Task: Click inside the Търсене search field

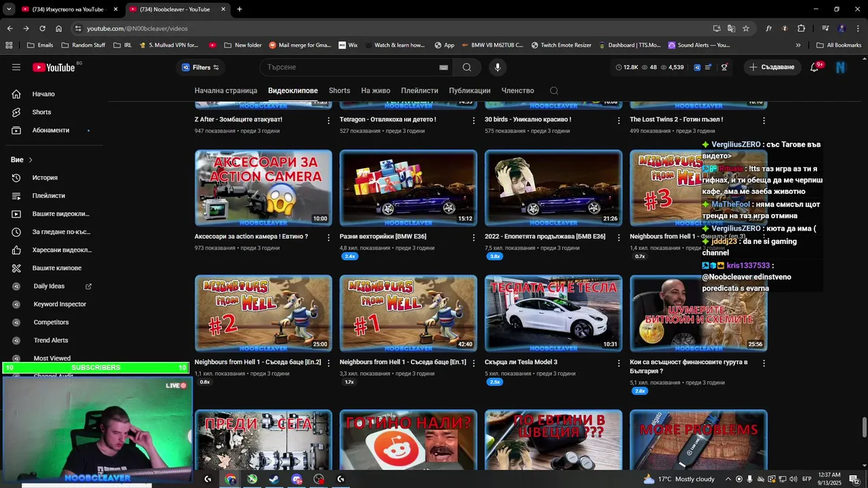Action: pyautogui.click(x=349, y=67)
